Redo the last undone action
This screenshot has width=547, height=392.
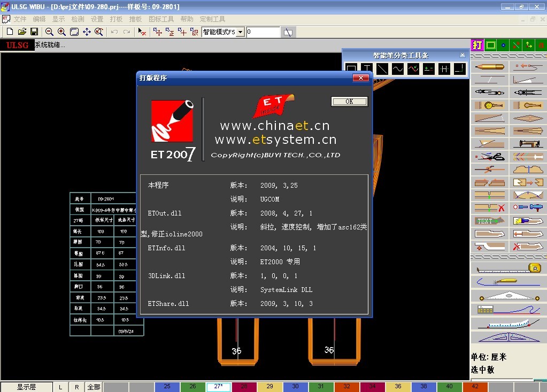click(127, 32)
